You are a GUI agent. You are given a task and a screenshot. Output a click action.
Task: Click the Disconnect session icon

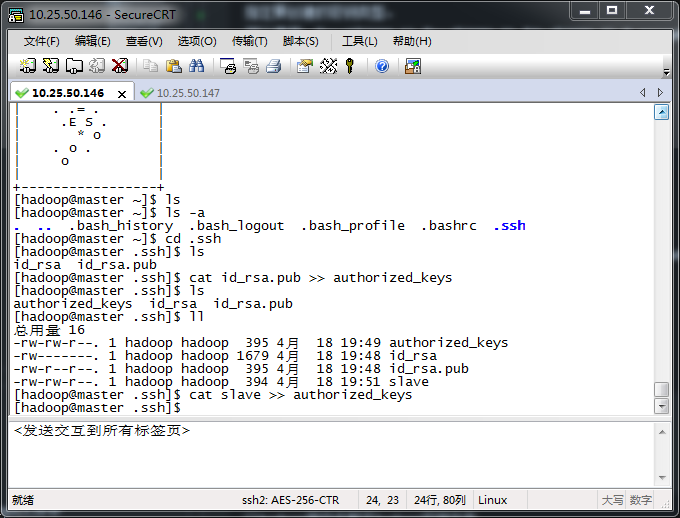(x=120, y=66)
